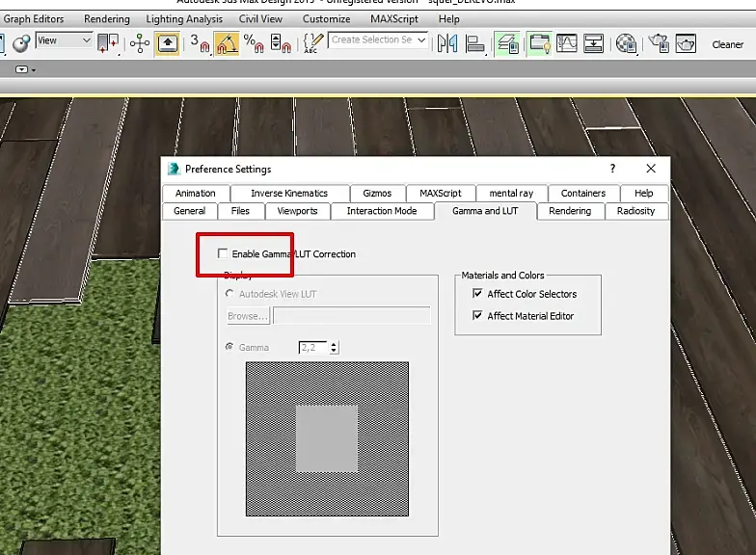Click the Cleaner toolbar button
The image size is (756, 555).
coord(727,44)
